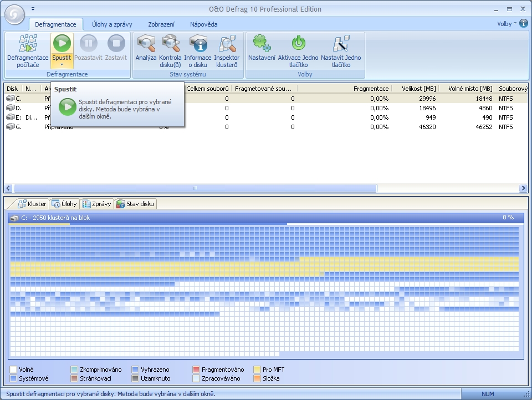
Task: Switch to the Stav disku tab
Action: click(x=135, y=204)
